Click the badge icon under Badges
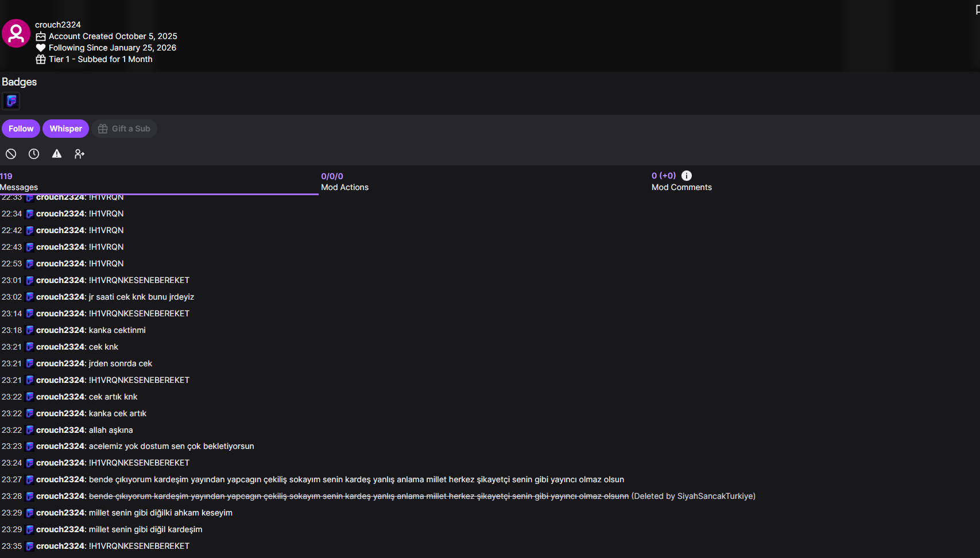Viewport: 980px width, 558px height. pos(11,101)
